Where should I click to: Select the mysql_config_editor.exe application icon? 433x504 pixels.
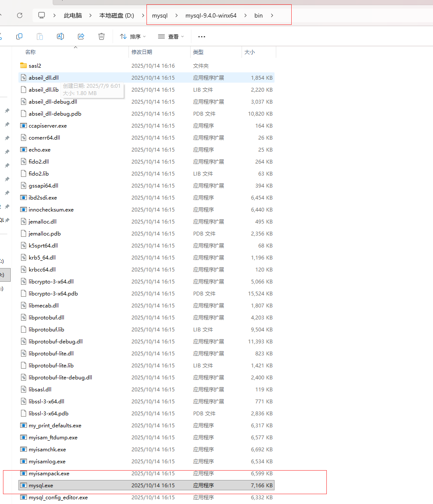pos(24,497)
